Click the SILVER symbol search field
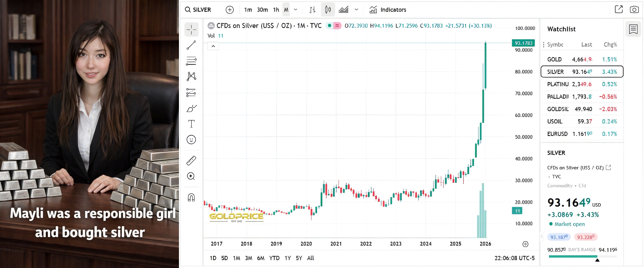The image size is (644, 268). tap(202, 10)
